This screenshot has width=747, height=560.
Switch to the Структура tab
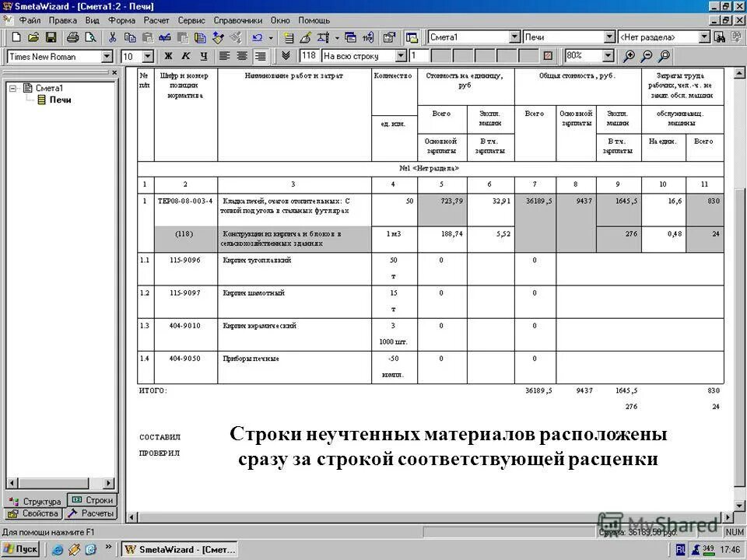coord(36,501)
